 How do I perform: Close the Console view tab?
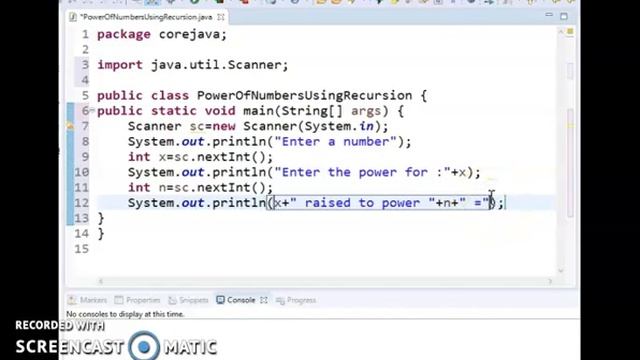pos(264,300)
